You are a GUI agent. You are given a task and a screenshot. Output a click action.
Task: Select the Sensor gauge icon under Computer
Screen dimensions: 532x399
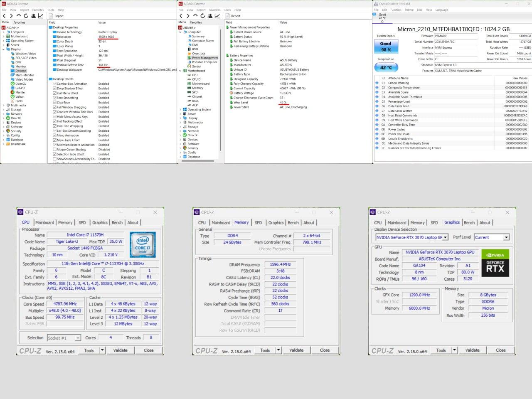coord(189,66)
